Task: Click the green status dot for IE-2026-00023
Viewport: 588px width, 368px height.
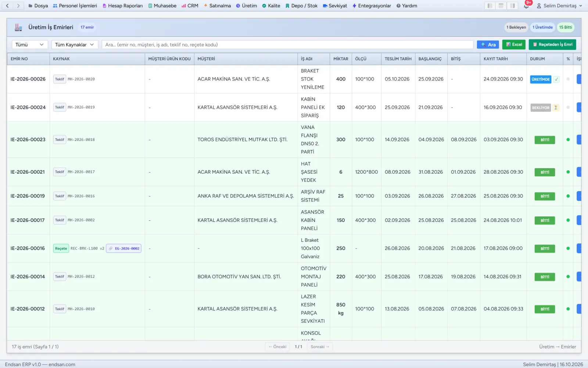Action: [x=568, y=140]
